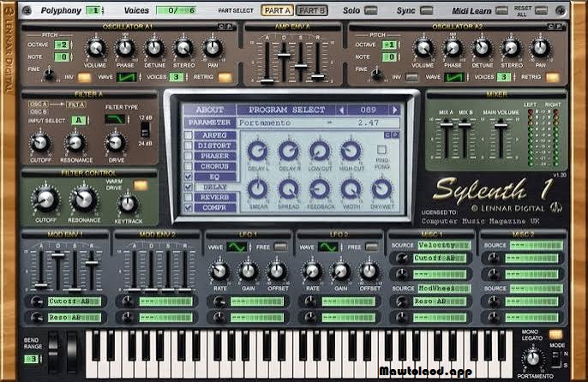Click the Filter Control Keytrack knob
The height and width of the screenshot is (382, 588).
point(128,205)
